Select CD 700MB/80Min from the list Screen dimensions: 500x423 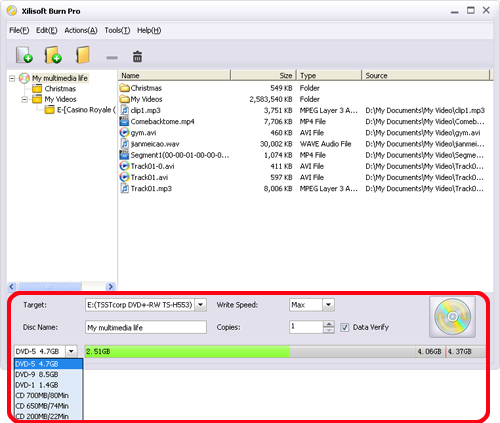point(48,396)
